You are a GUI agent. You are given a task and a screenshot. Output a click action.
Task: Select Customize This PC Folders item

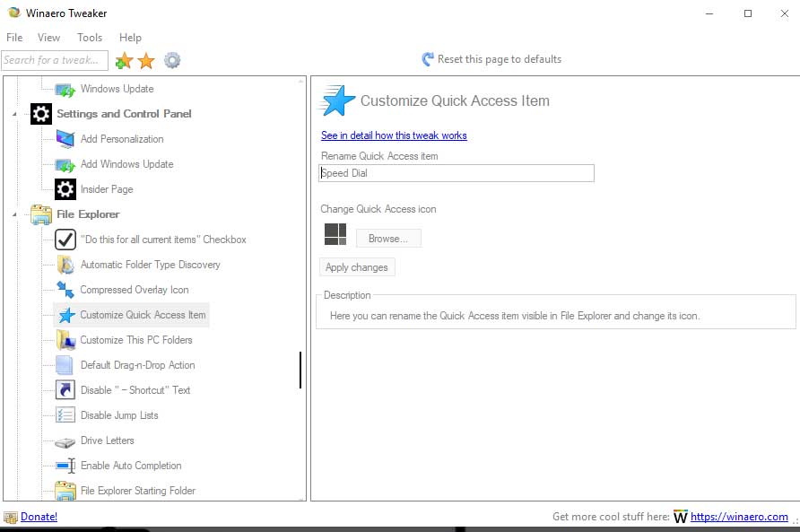136,340
